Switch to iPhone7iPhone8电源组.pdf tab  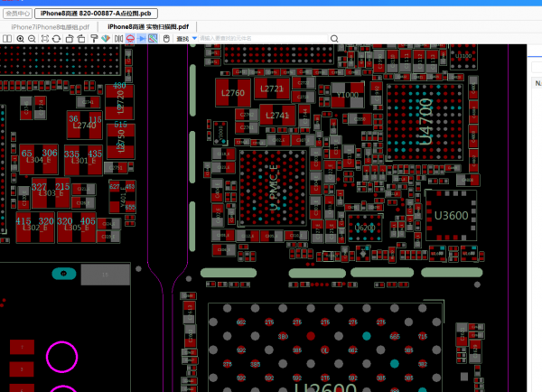[50, 27]
